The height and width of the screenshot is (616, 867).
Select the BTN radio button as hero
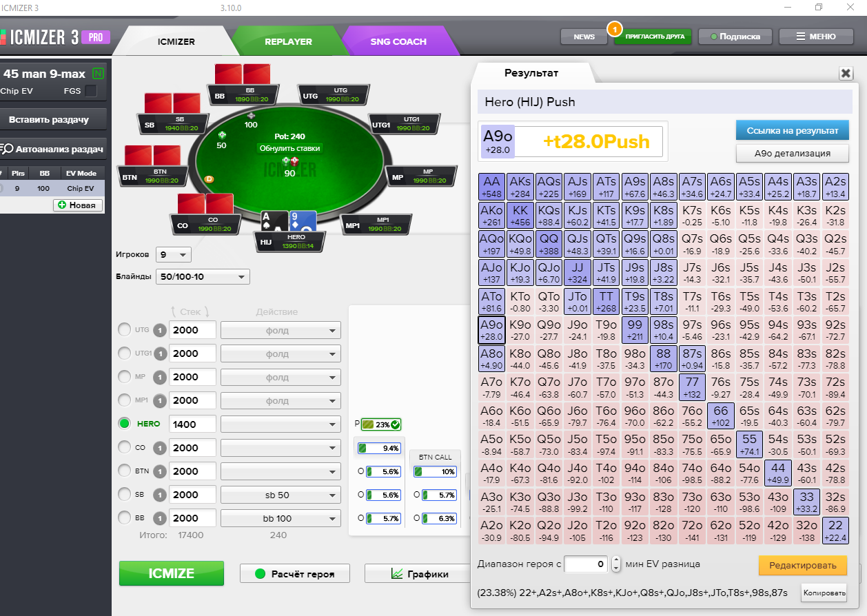pyautogui.click(x=124, y=471)
